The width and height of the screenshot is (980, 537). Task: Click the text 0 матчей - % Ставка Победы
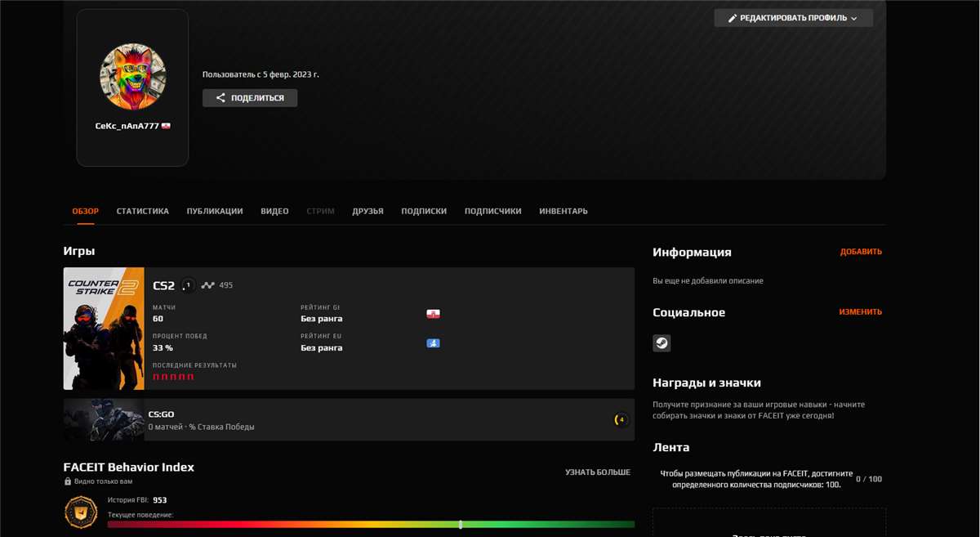[x=201, y=427]
